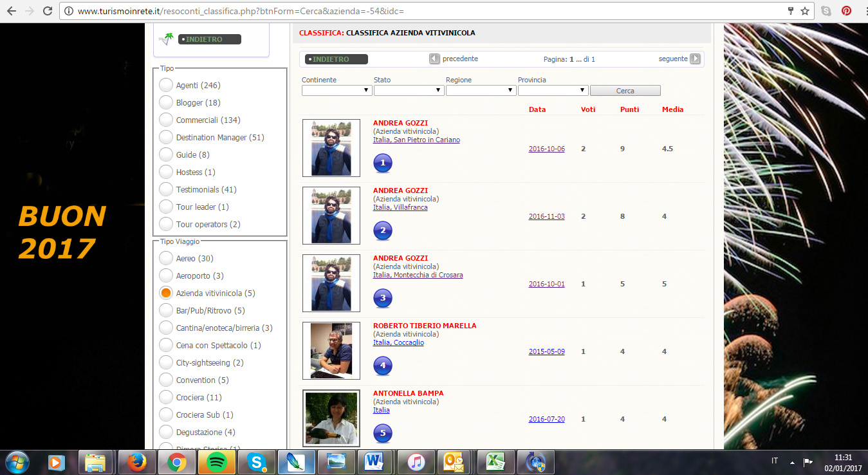Select the Blogger (18) radio option
This screenshot has width=868, height=475.
point(166,102)
